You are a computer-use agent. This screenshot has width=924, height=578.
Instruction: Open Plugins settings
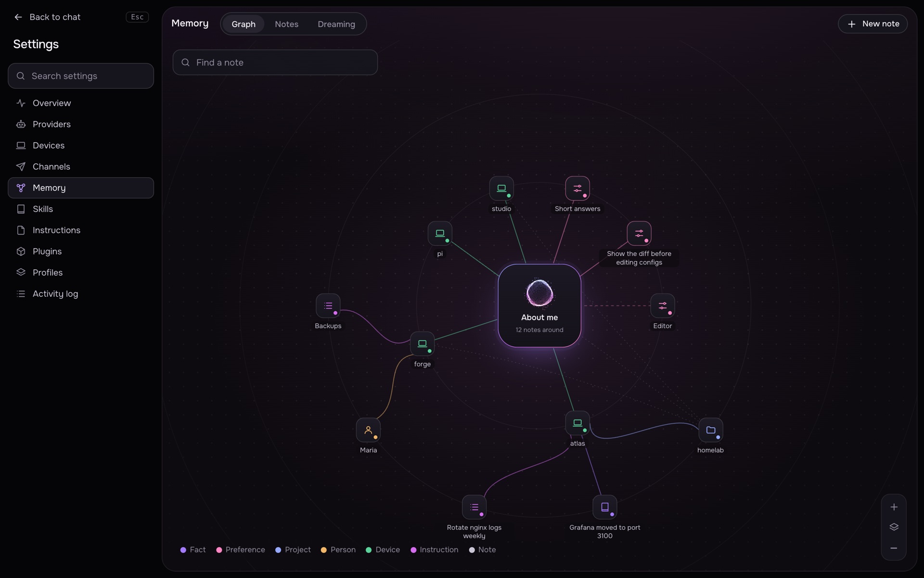[81, 251]
